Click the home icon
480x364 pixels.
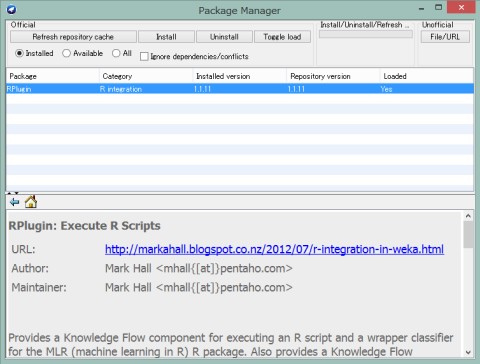(31, 202)
